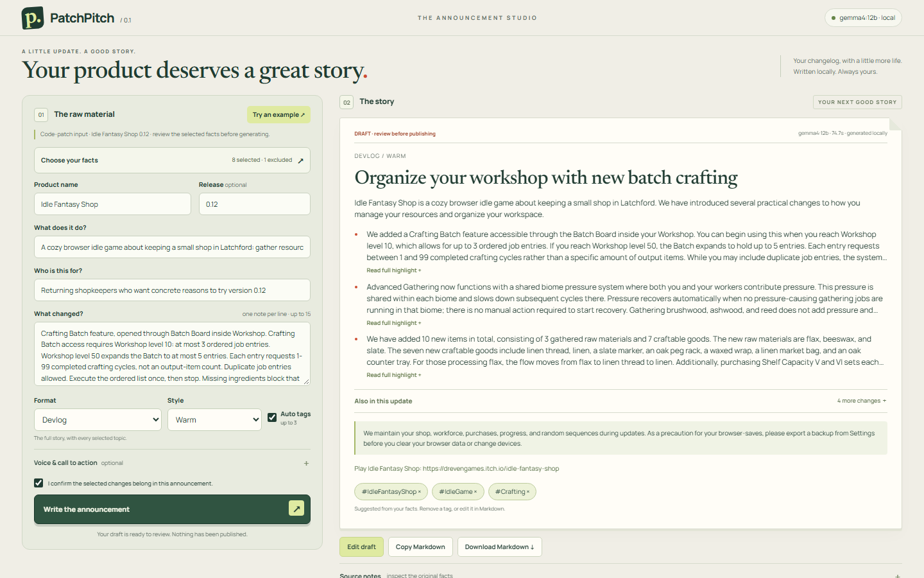
Task: Click the Product name input field
Action: pos(112,204)
